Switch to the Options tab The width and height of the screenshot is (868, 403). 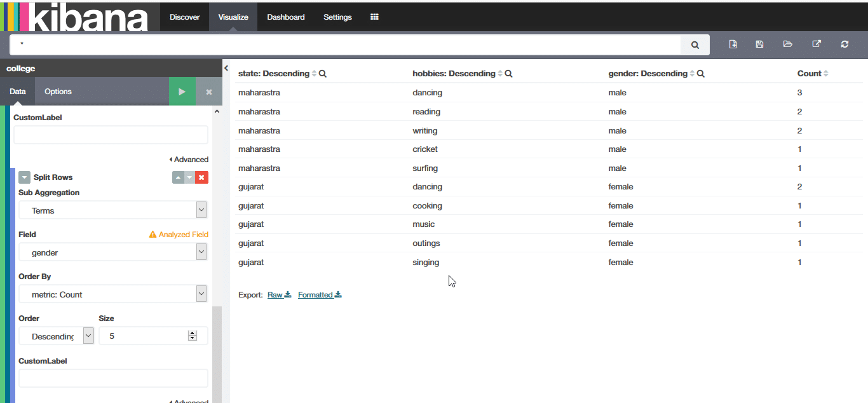(58, 92)
